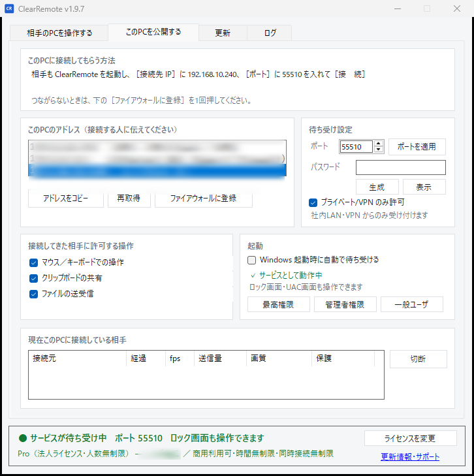Viewport: 474px width, 476px height.
Task: Open the ログ tab
Action: (270, 33)
